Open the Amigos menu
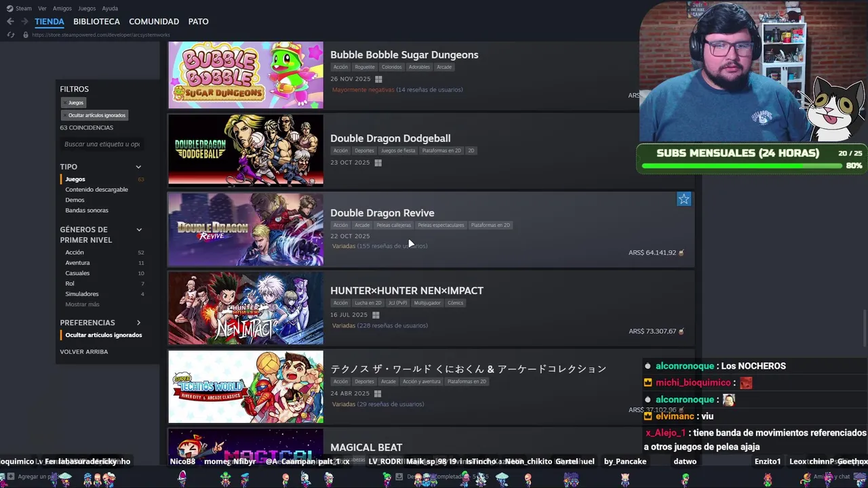Screen dimensions: 868x488 tap(62, 8)
